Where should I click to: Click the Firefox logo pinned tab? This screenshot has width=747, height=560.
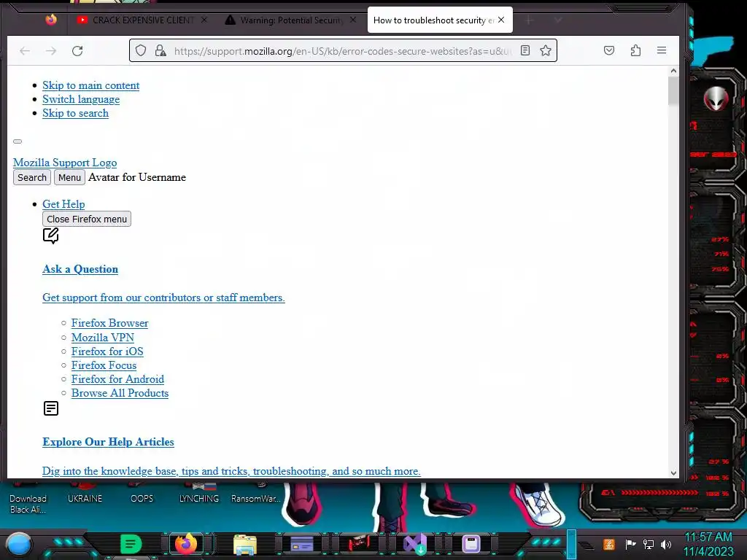coord(51,20)
